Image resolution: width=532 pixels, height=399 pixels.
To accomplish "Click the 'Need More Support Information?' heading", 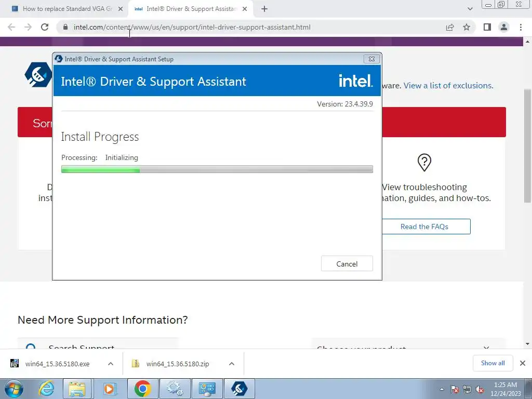I will point(102,320).
